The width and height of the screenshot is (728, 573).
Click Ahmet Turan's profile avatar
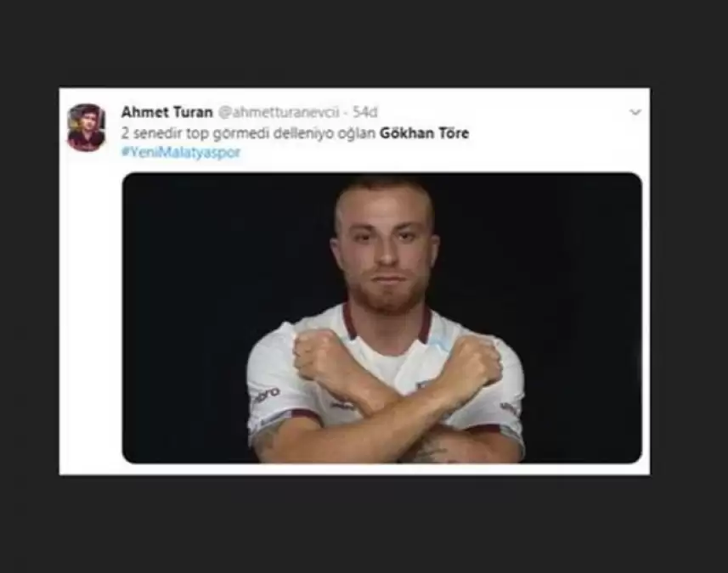click(x=87, y=127)
